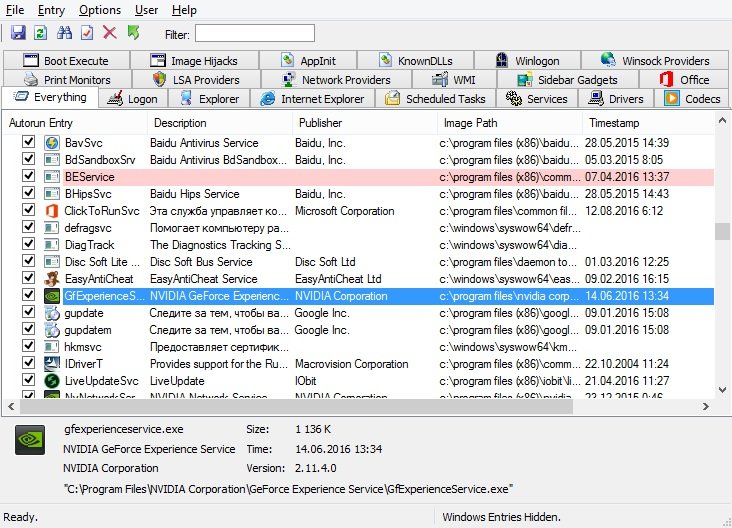
Task: Switch to the Logon tab
Action: 133,99
